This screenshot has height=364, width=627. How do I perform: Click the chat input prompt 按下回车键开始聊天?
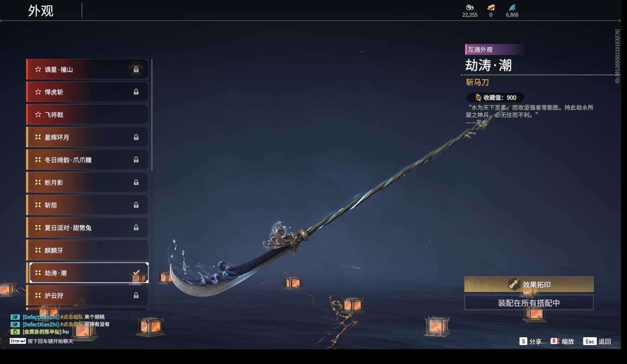coord(50,341)
